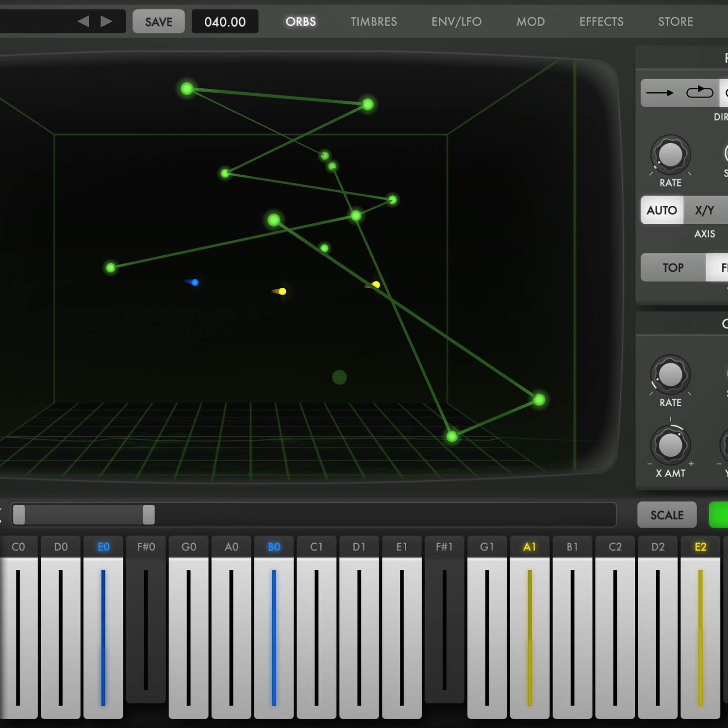Click the lower RATE knob
Image resolution: width=728 pixels, height=728 pixels.
pyautogui.click(x=670, y=375)
